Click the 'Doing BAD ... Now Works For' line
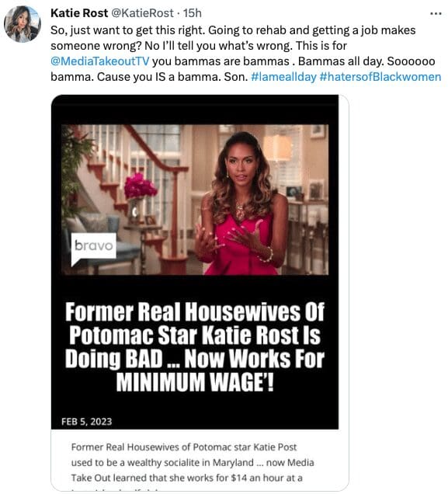The width and height of the screenshot is (448, 494). [195, 359]
